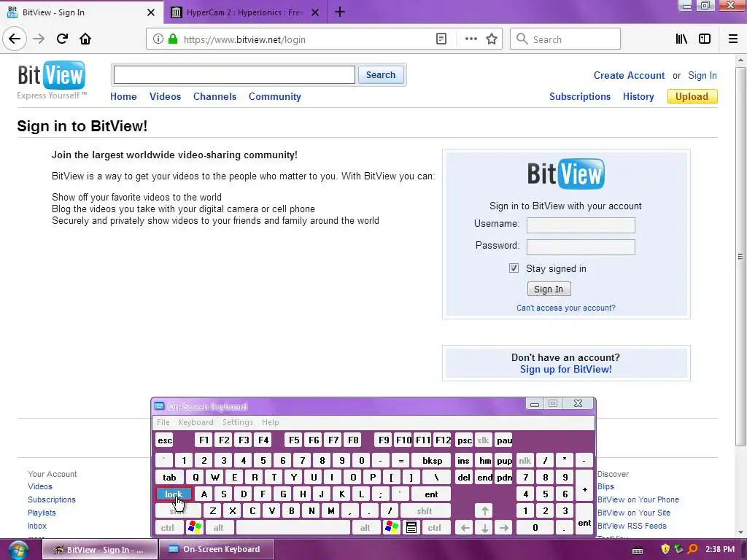
Task: Go to the Firefox home page icon
Action: point(85,39)
